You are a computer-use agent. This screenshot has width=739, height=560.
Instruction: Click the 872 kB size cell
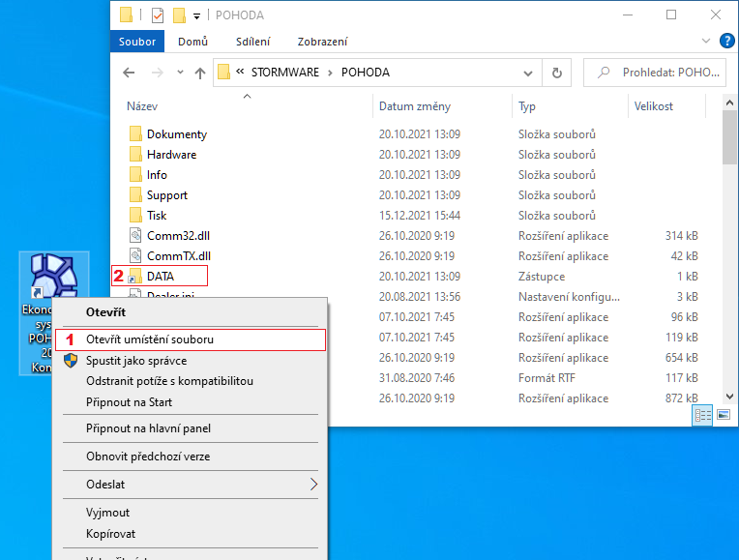tap(681, 398)
